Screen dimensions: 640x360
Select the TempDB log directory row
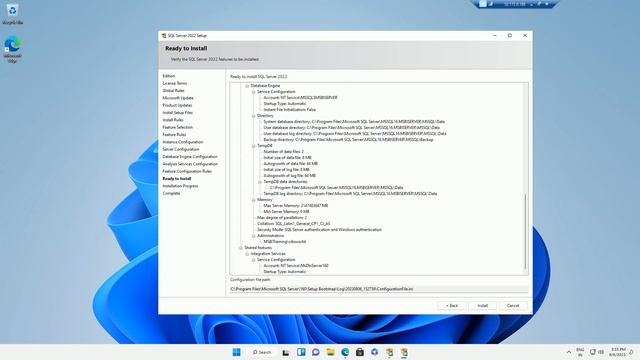tap(350, 194)
